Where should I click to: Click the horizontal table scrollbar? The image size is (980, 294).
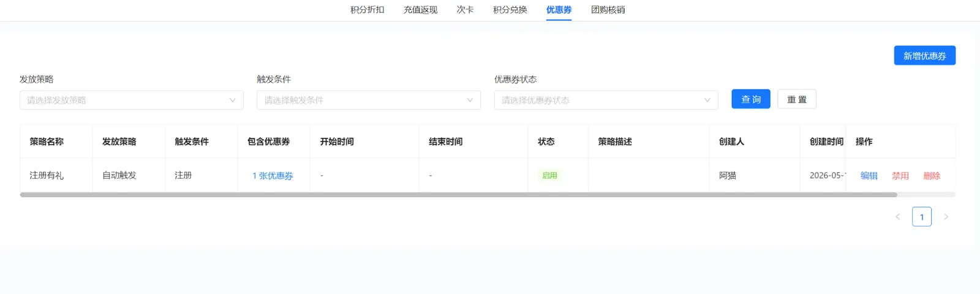(x=458, y=195)
